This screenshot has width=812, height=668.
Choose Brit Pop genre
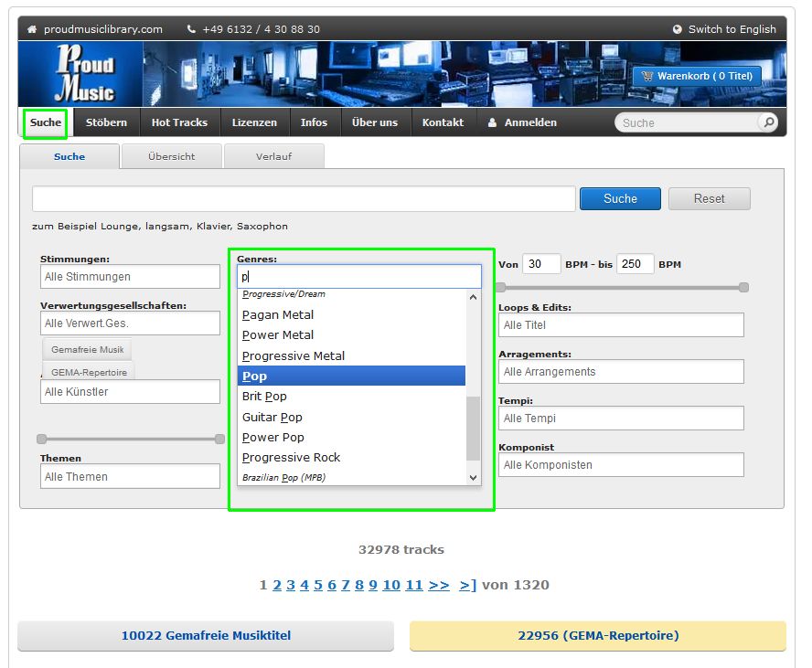tap(352, 397)
